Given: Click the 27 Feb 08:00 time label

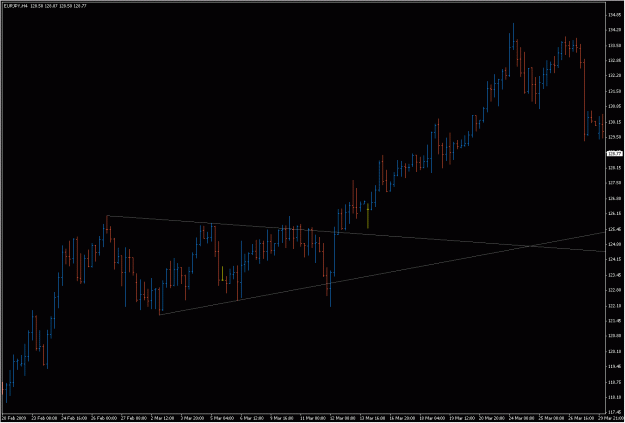Looking at the screenshot, I should (x=132, y=419).
